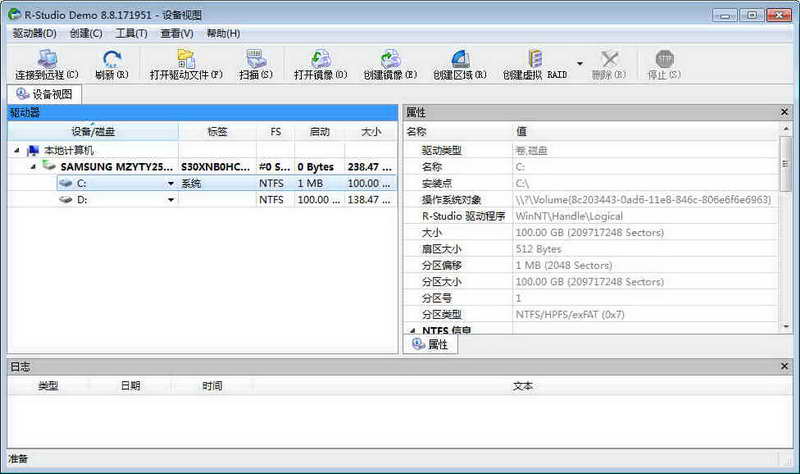This screenshot has width=800, height=474.
Task: Click the 238.47 size cell of SAMSUNG
Action: (x=369, y=167)
